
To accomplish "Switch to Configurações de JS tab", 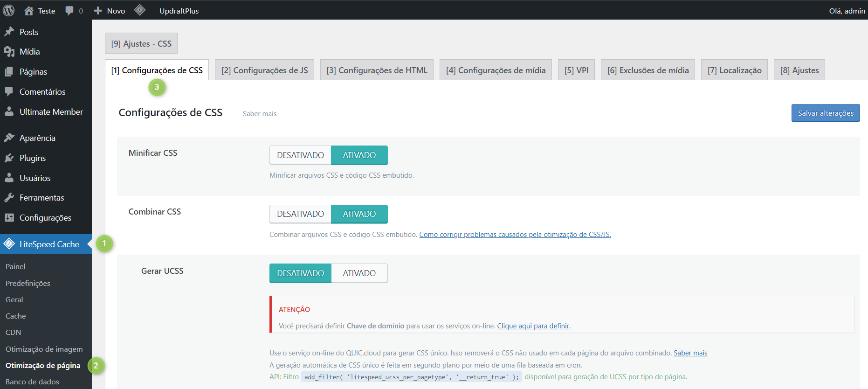I will pyautogui.click(x=264, y=70).
